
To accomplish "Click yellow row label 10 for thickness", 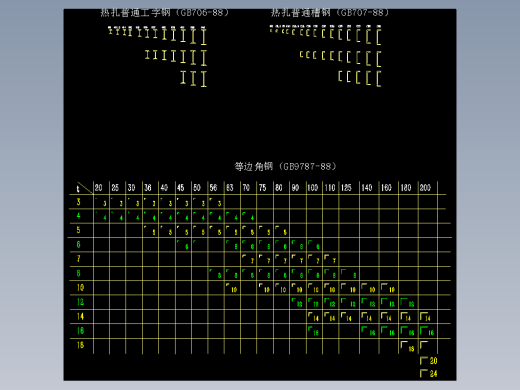I will [80, 287].
